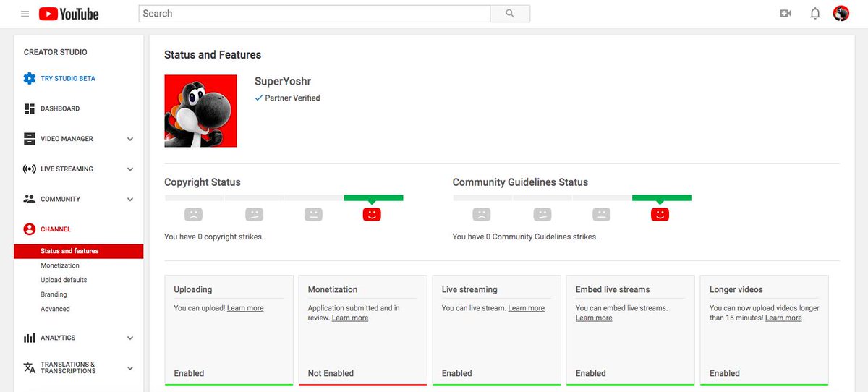Click the Translations & Transcriptions icon
This screenshot has height=392, width=868.
point(30,367)
